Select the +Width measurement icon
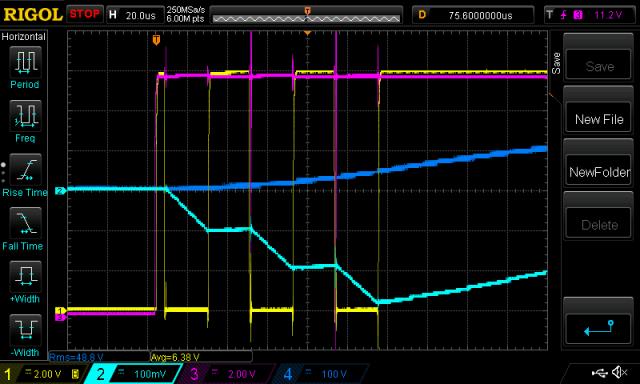This screenshot has height=384, width=640. (x=25, y=276)
